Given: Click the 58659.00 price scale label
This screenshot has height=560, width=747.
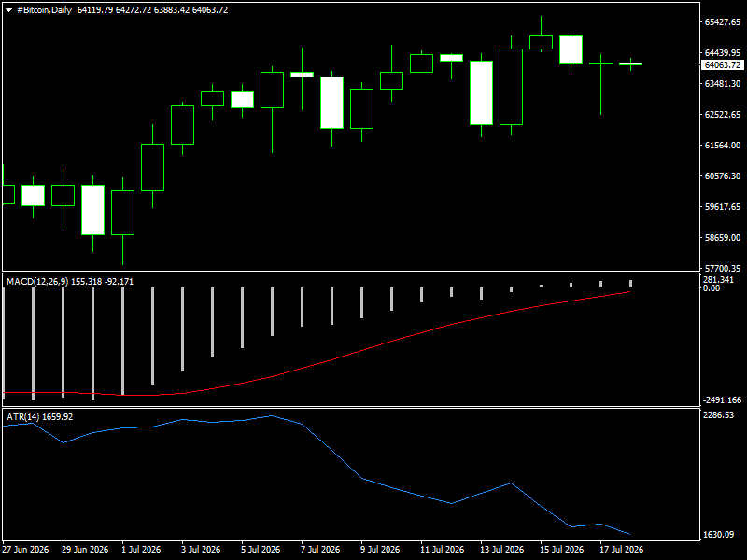Looking at the screenshot, I should 722,237.
